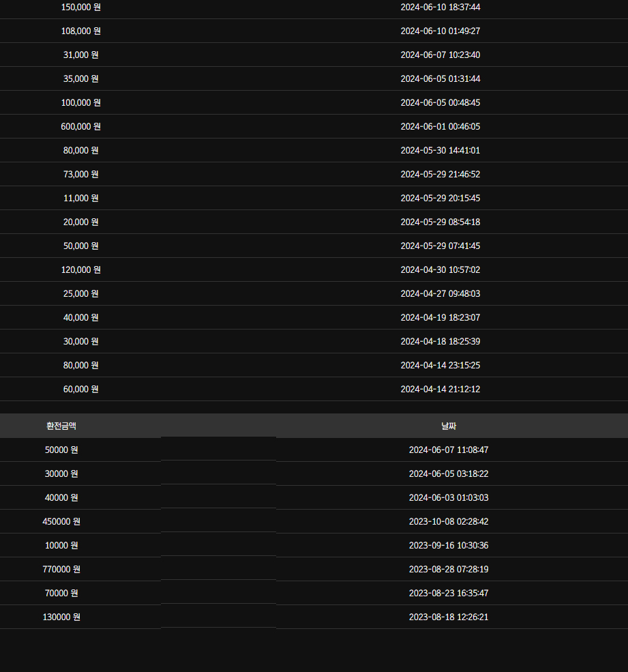This screenshot has height=672, width=628.
Task: Select the 2024-06-05 01:31:44 timestamp
Action: 440,78
